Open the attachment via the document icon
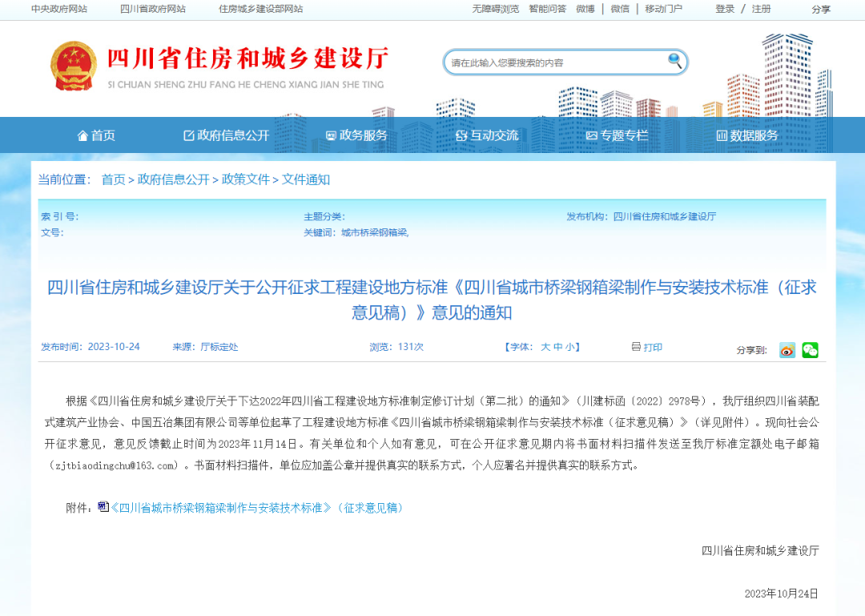The image size is (865, 616). pyautogui.click(x=102, y=506)
